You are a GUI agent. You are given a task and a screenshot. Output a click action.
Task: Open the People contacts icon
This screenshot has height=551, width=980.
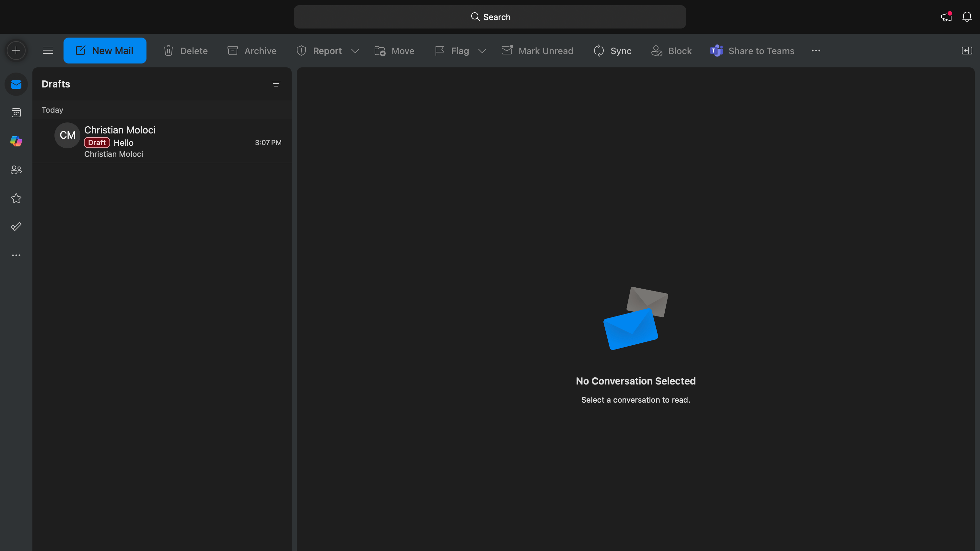point(16,170)
